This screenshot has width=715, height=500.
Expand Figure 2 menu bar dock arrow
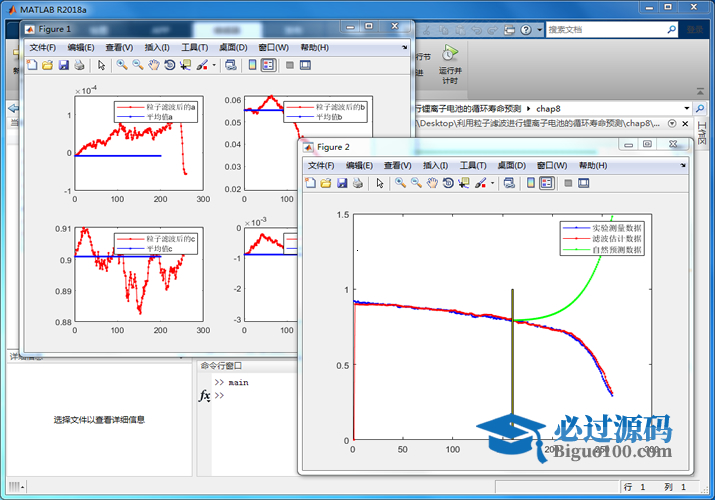[683, 165]
